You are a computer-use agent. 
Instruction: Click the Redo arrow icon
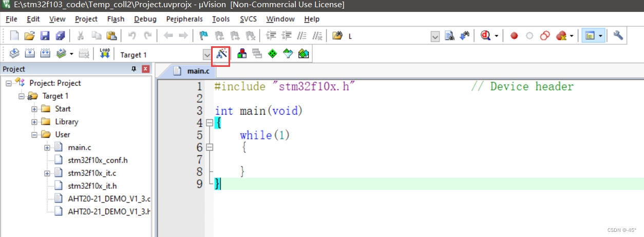coord(147,36)
